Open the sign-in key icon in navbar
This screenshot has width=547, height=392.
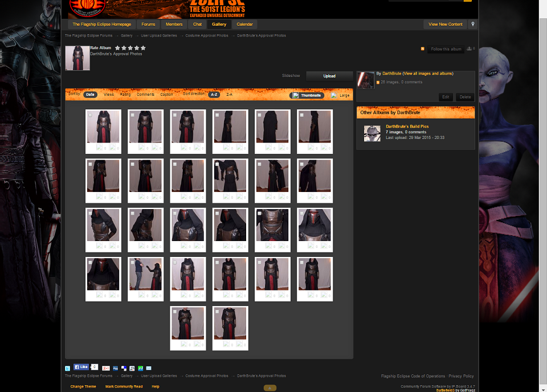[x=473, y=24]
